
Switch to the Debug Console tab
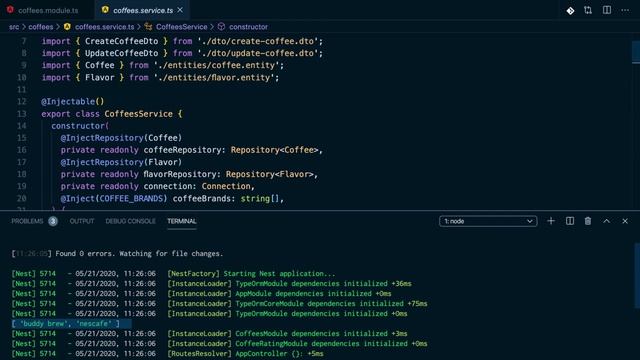(131, 221)
